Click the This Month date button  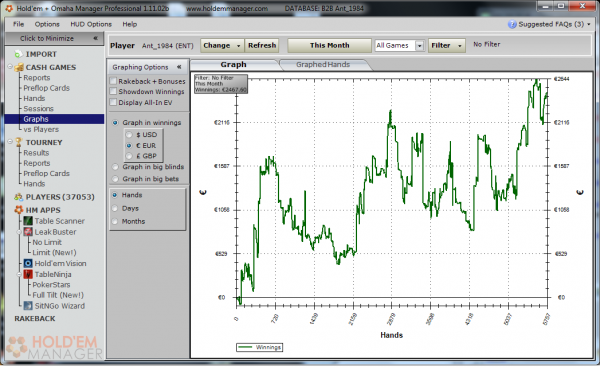329,46
